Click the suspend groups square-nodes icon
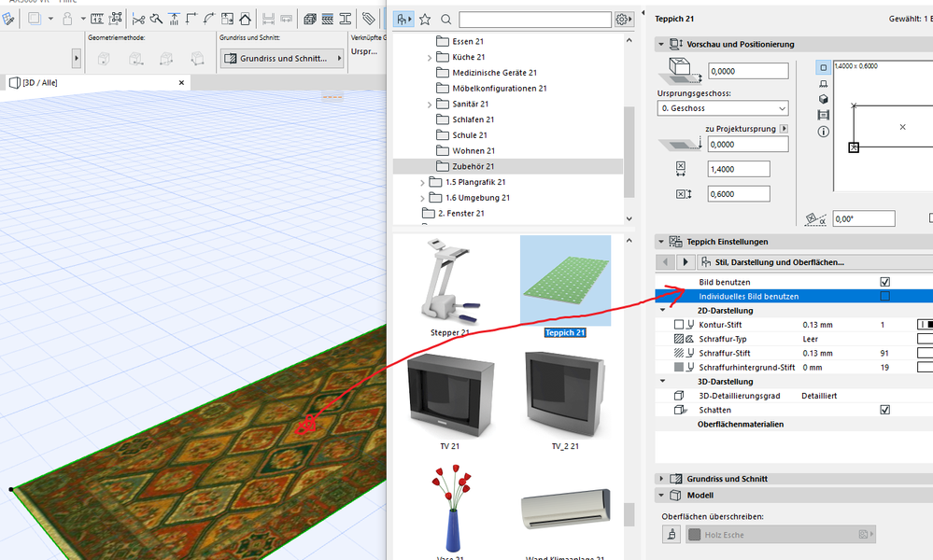Screen dimensions: 933x560 [116, 19]
